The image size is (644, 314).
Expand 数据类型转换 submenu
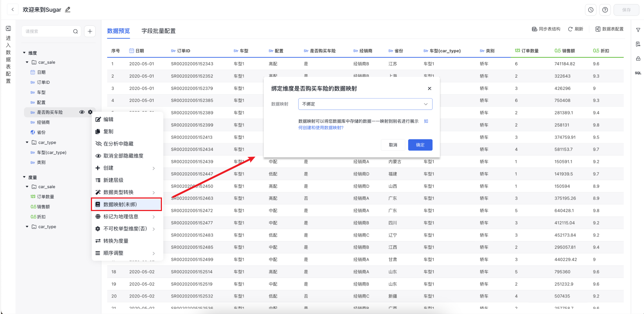click(127, 192)
